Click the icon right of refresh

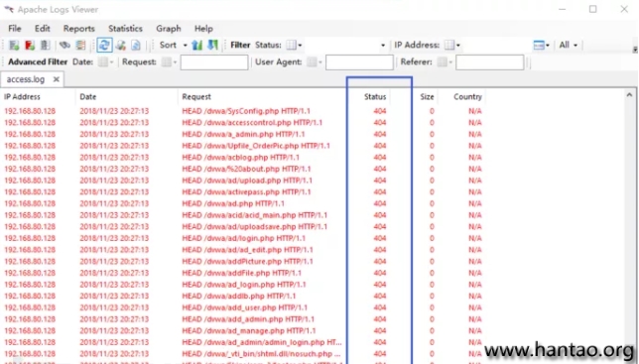[121, 46]
